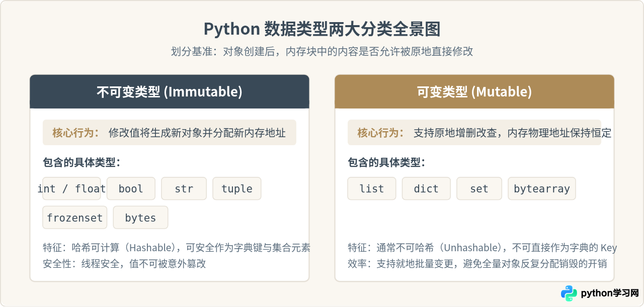The height and width of the screenshot is (307, 644).
Task: Click the '不可变类型 (Immutable)' card header
Action: (x=170, y=91)
